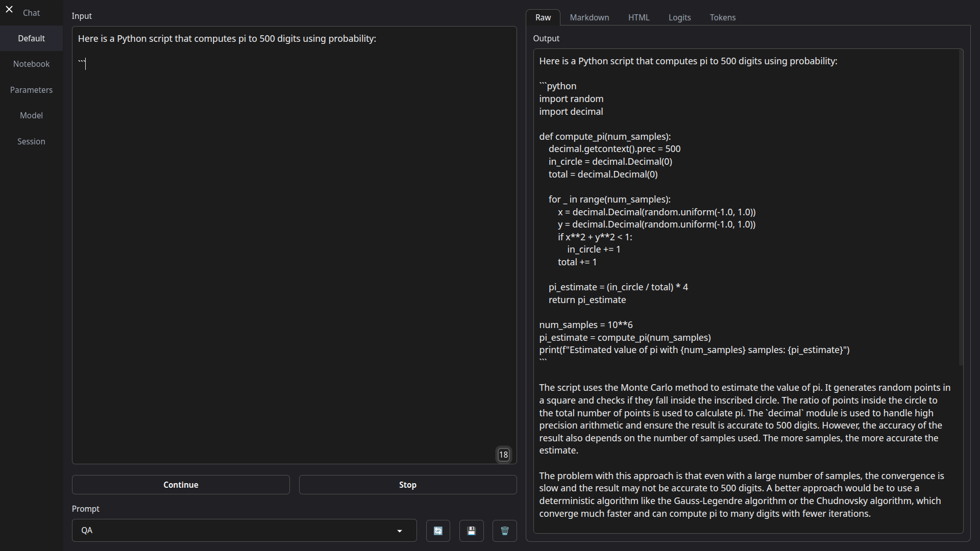The width and height of the screenshot is (980, 551).
Task: Click the save prompt floppy icon
Action: point(471,531)
